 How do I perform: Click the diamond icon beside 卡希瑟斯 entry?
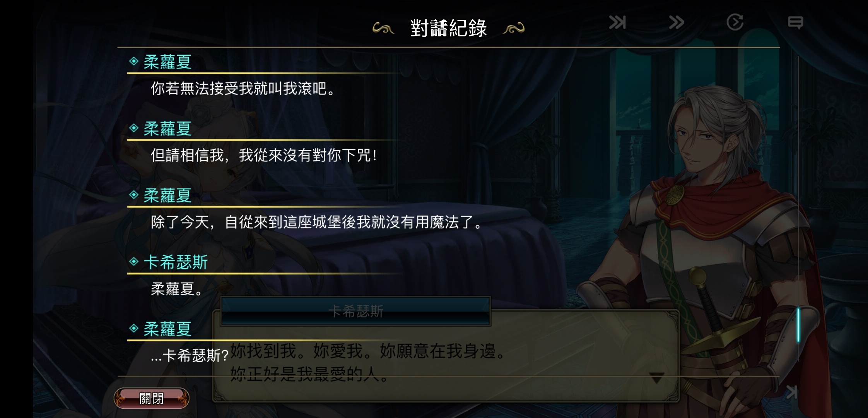(x=134, y=262)
